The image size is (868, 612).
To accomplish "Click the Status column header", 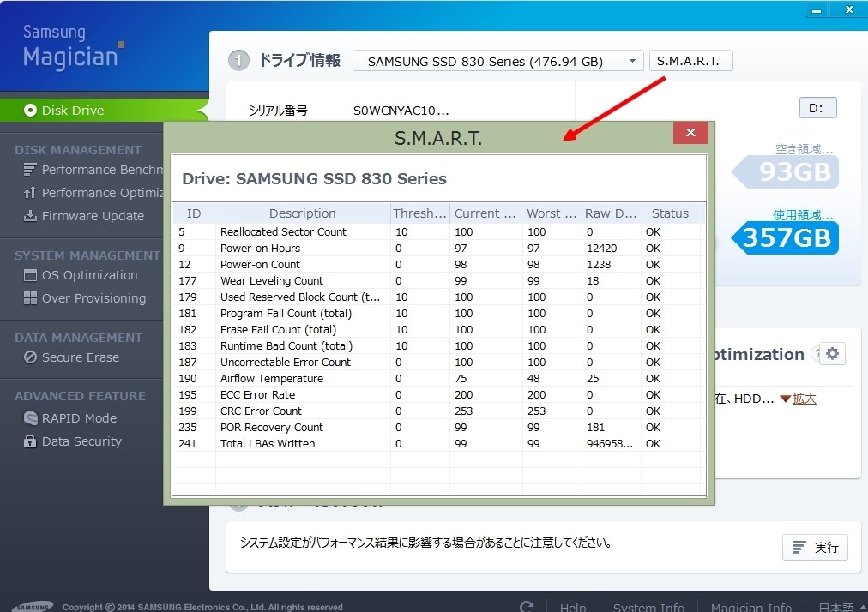I will [671, 213].
